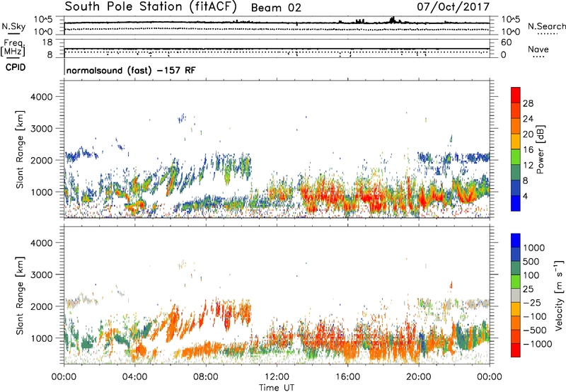
Task: Click the red bottom of Velocity colorbar
Action: [516, 350]
